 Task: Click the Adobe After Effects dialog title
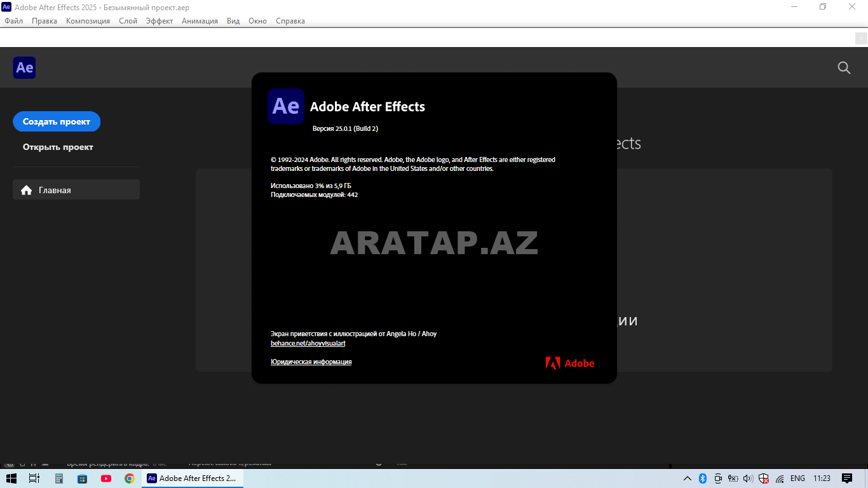pyautogui.click(x=367, y=107)
